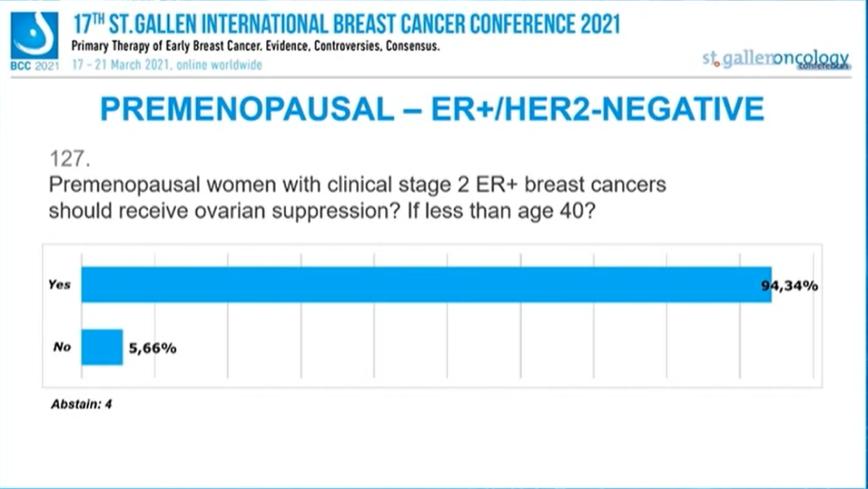This screenshot has height=489, width=868.
Task: Click the 'BCC 2021' text below the logo
Action: click(35, 65)
